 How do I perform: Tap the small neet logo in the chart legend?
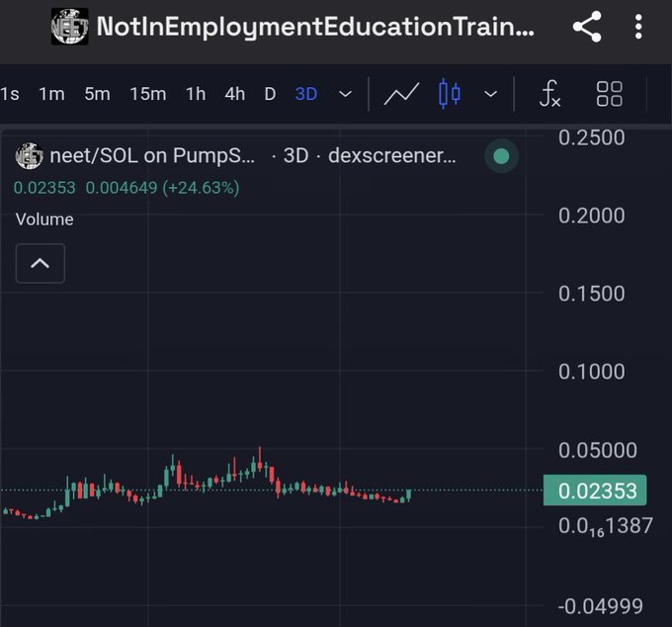[29, 155]
